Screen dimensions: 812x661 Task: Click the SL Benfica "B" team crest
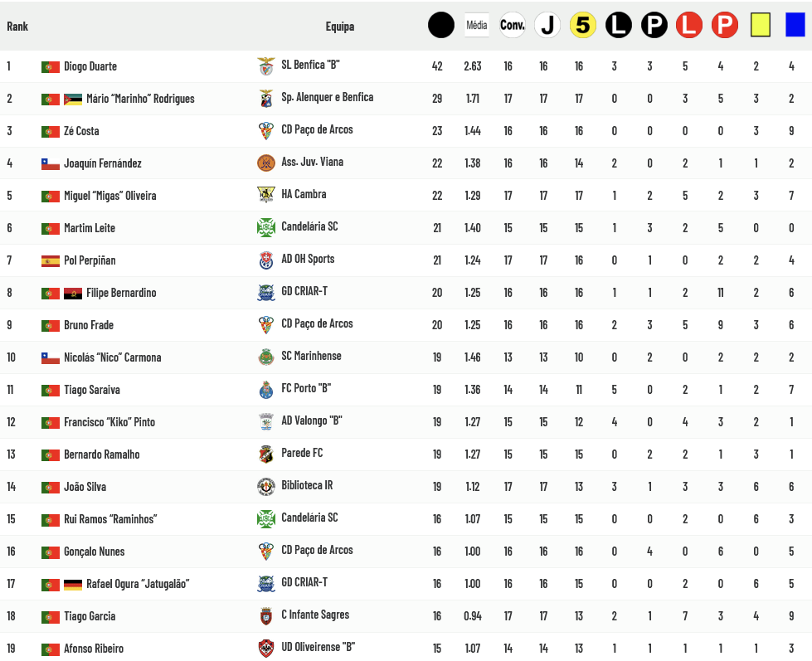266,66
